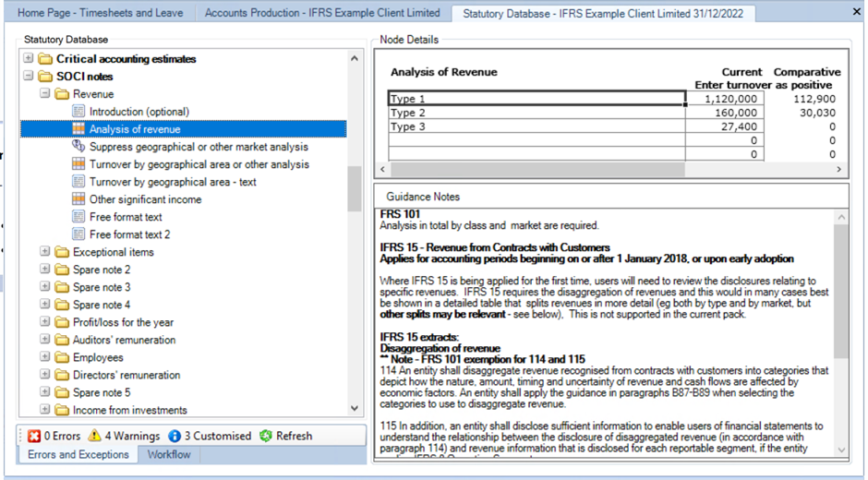Click the Directors' remuneration folder icon
Image resolution: width=868 pixels, height=480 pixels.
click(x=62, y=375)
